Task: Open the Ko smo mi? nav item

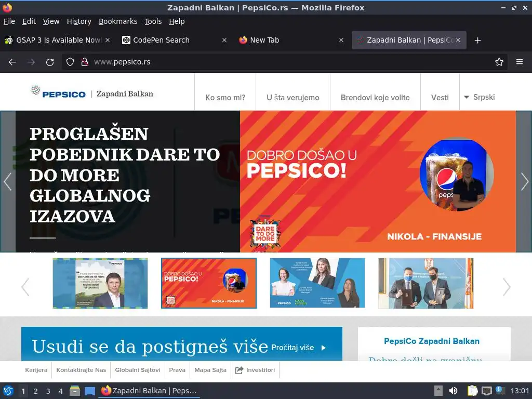Action: pyautogui.click(x=225, y=98)
